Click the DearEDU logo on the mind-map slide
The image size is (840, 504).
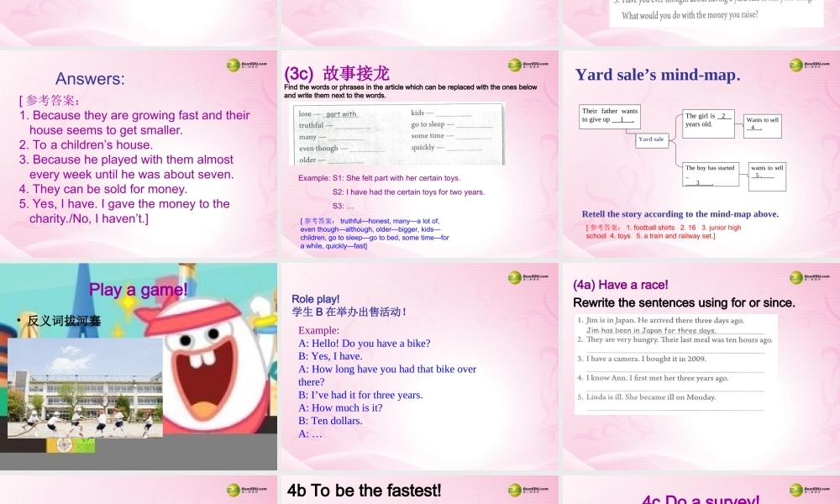click(796, 65)
